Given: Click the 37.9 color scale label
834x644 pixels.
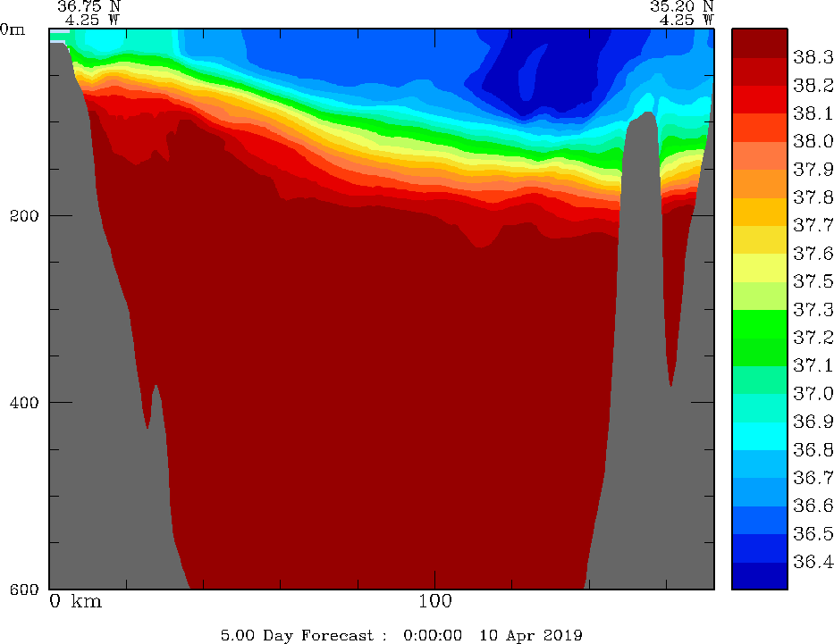Looking at the screenshot, I should (813, 170).
